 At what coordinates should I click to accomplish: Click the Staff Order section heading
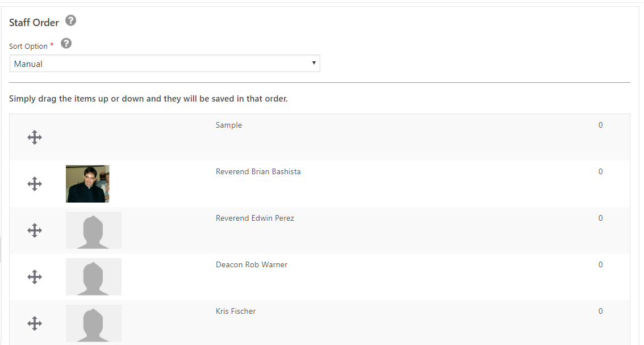(34, 23)
